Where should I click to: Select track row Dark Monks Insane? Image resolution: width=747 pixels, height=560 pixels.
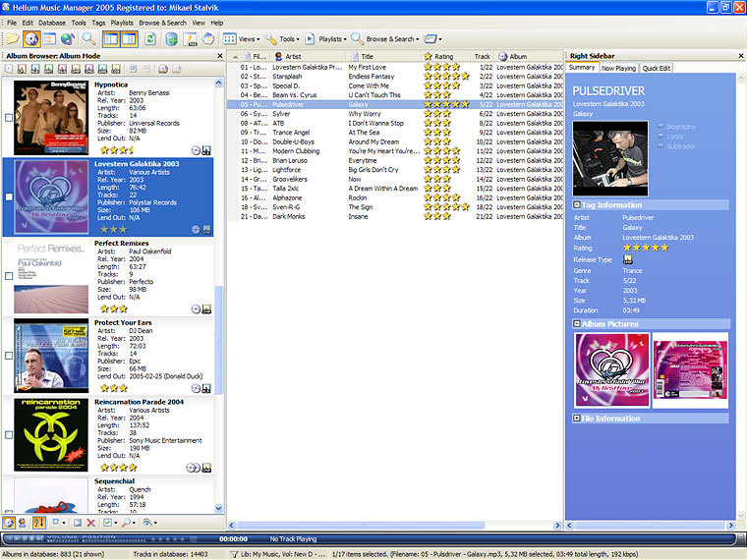(x=395, y=216)
